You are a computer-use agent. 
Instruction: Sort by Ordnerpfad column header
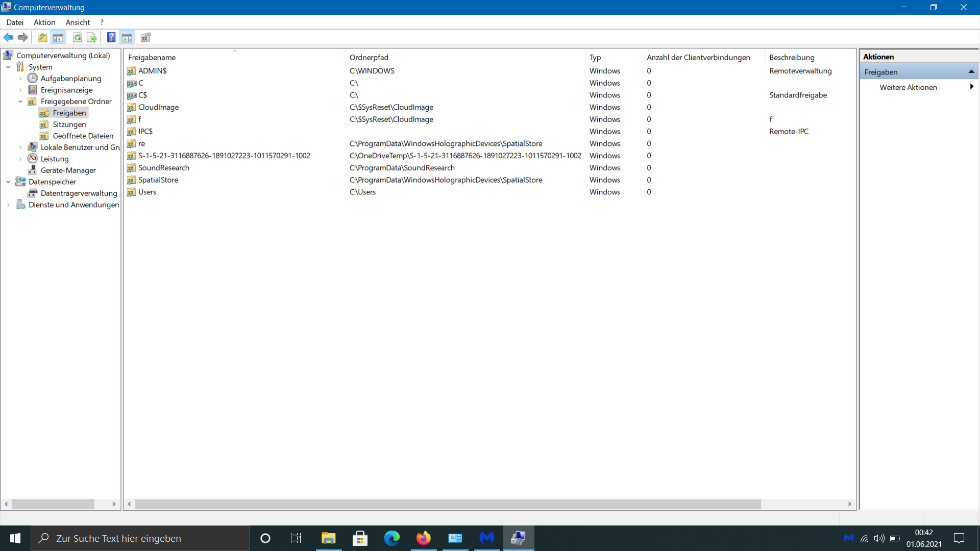click(x=369, y=58)
